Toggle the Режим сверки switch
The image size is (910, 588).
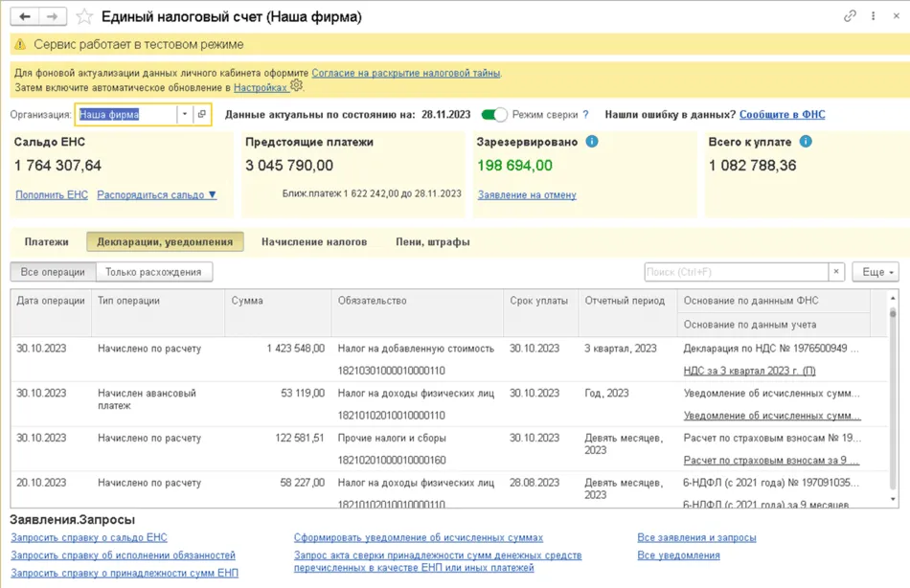(x=494, y=115)
